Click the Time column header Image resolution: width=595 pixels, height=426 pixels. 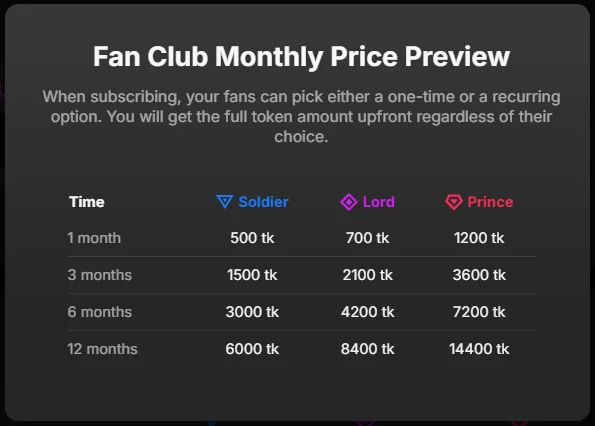[x=87, y=202]
